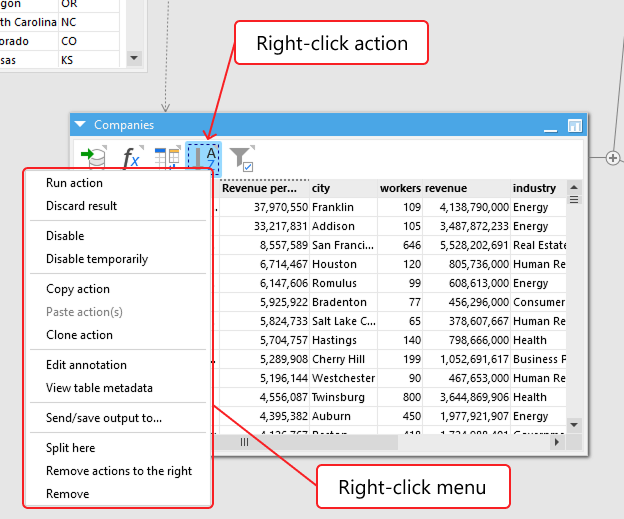Select the Westchester city cell
Viewport: 624px width, 519px height.
343,378
